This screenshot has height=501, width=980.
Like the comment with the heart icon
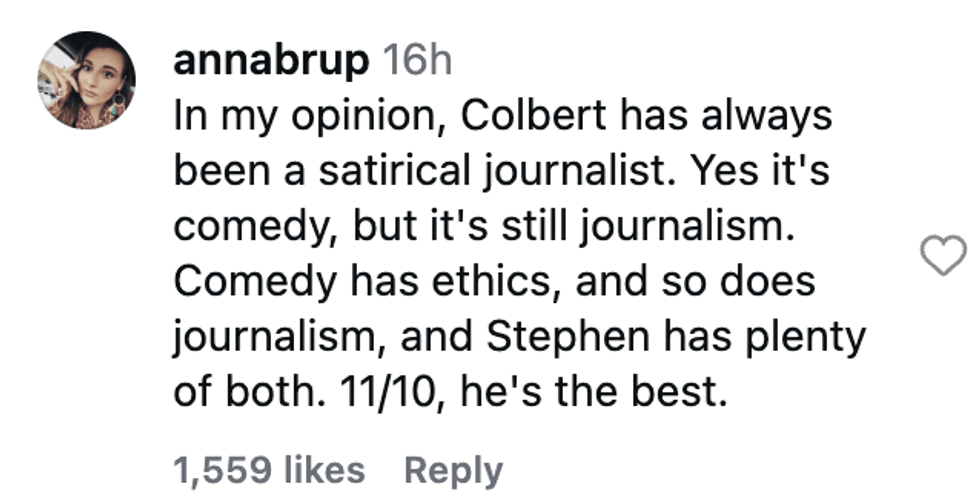942,255
